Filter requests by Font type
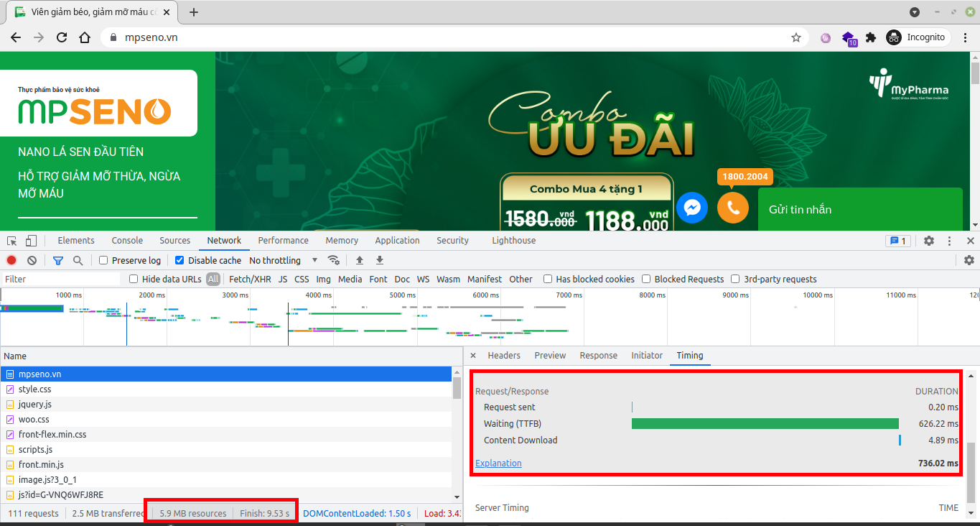The image size is (980, 526). pos(378,279)
